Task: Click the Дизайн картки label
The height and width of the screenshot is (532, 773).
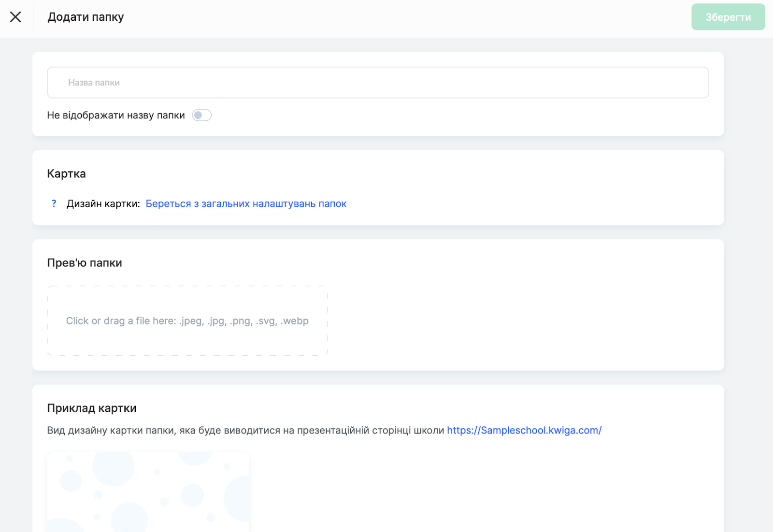Action: click(103, 204)
